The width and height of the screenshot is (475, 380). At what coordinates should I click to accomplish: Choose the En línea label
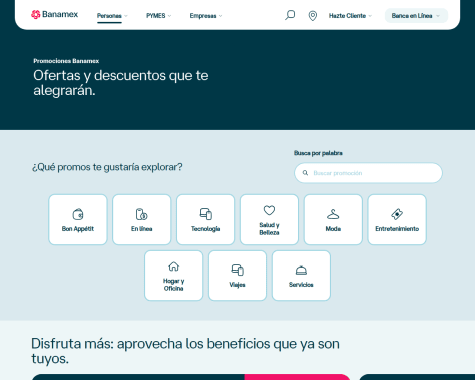coord(142,229)
